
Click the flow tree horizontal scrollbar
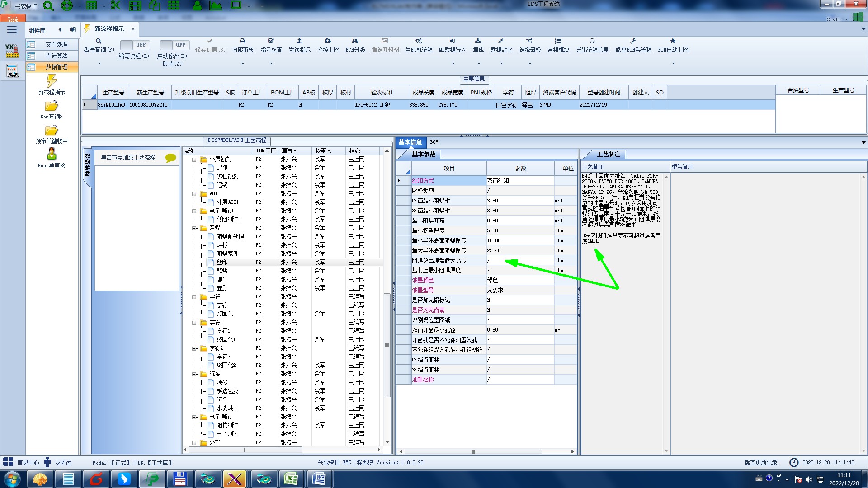click(x=245, y=450)
